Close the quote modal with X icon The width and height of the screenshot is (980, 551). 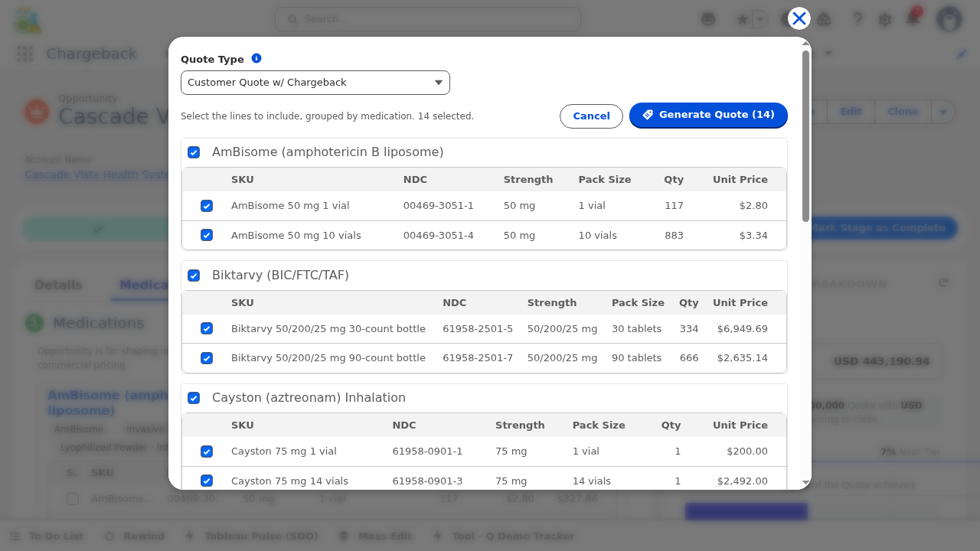coord(799,18)
